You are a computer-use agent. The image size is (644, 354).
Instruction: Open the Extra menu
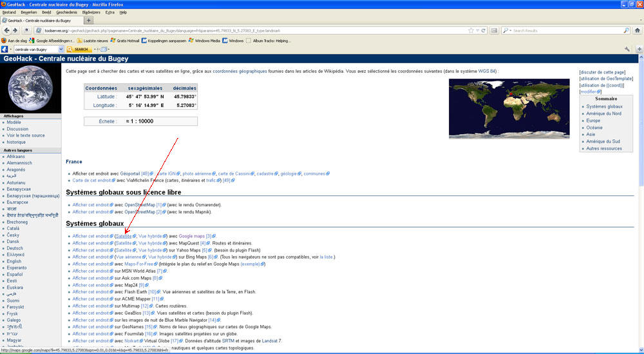click(x=109, y=12)
